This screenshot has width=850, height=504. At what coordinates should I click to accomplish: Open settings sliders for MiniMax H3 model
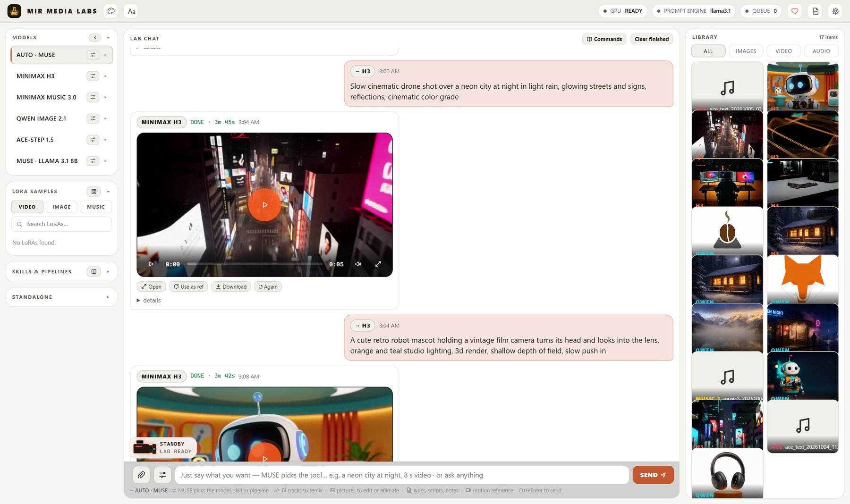point(93,76)
